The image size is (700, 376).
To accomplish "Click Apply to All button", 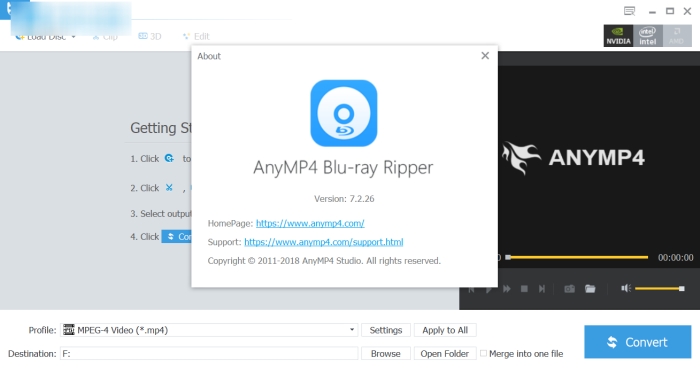I will tap(445, 330).
